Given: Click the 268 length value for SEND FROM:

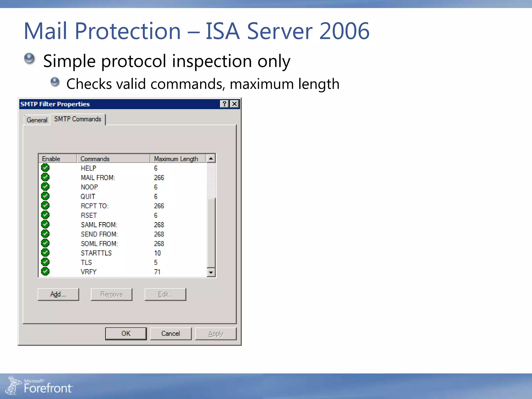Looking at the screenshot, I should point(159,234).
